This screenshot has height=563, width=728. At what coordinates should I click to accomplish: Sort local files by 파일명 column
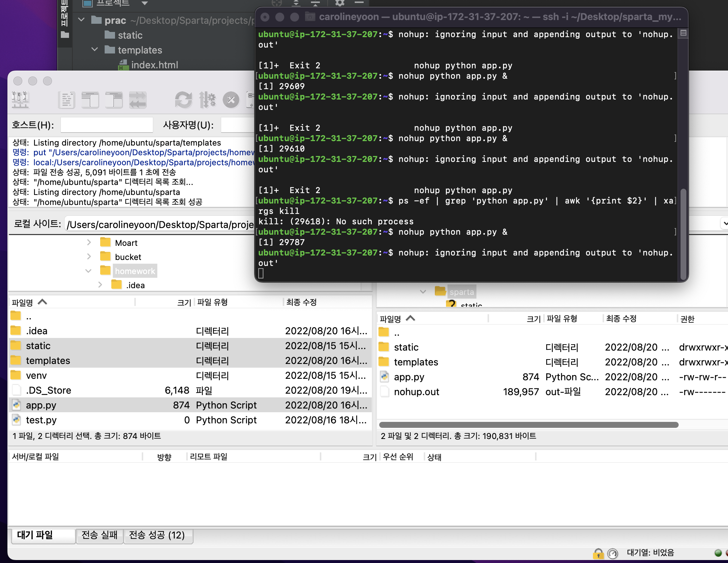pos(72,302)
